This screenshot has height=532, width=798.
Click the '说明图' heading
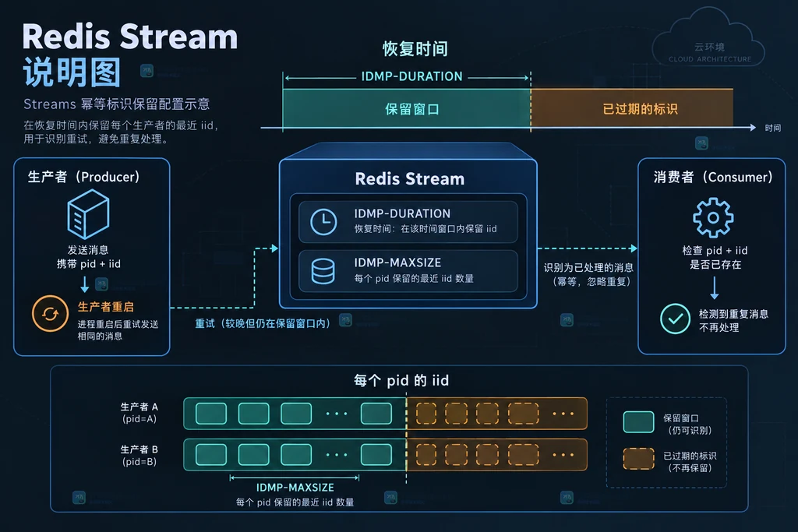[72, 72]
